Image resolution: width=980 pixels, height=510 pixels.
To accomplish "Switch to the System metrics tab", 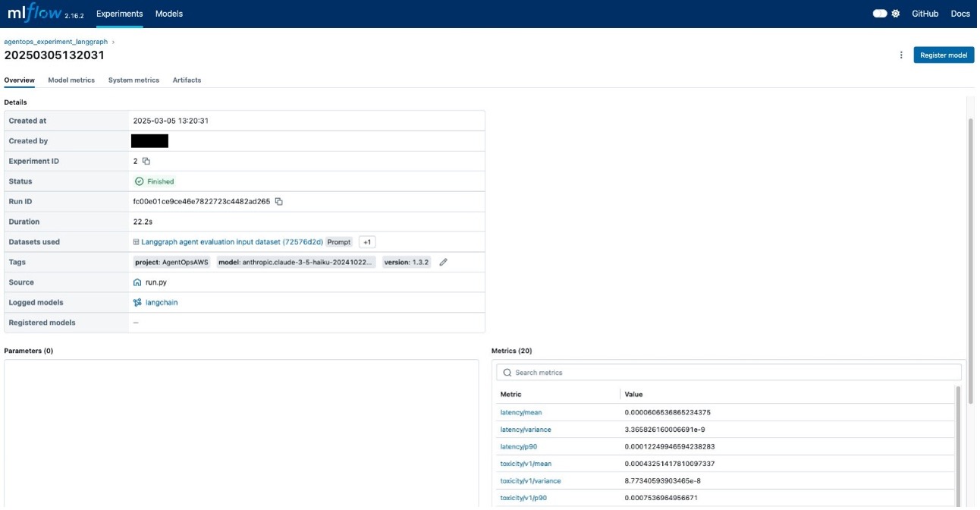I will point(133,80).
